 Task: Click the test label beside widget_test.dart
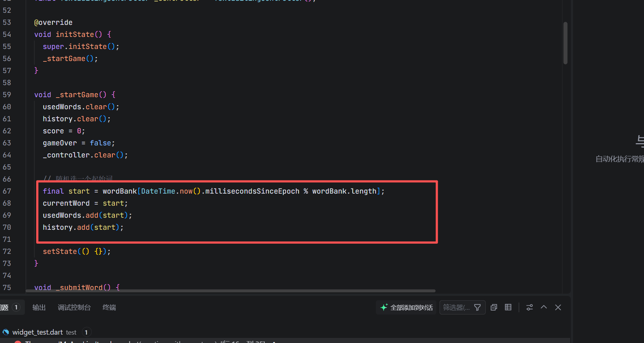[71, 332]
